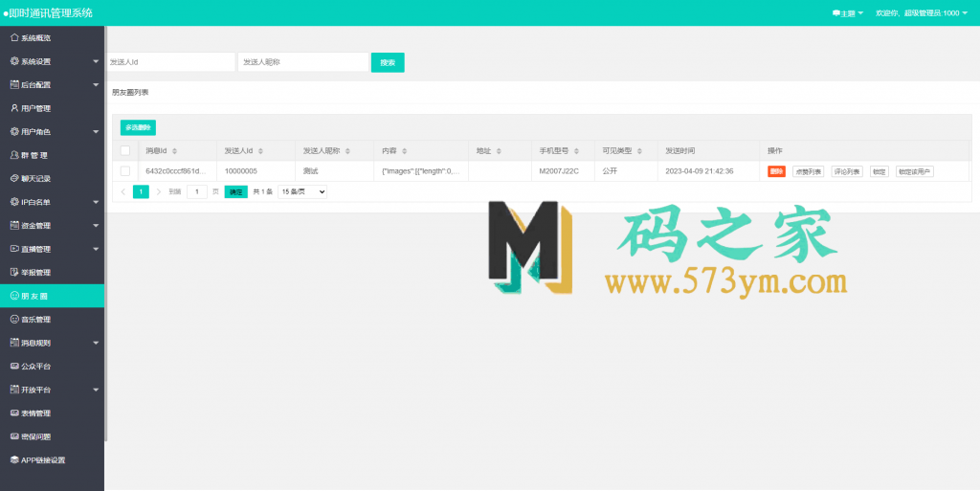
Task: Sort by 地址 column arrows
Action: tap(499, 151)
